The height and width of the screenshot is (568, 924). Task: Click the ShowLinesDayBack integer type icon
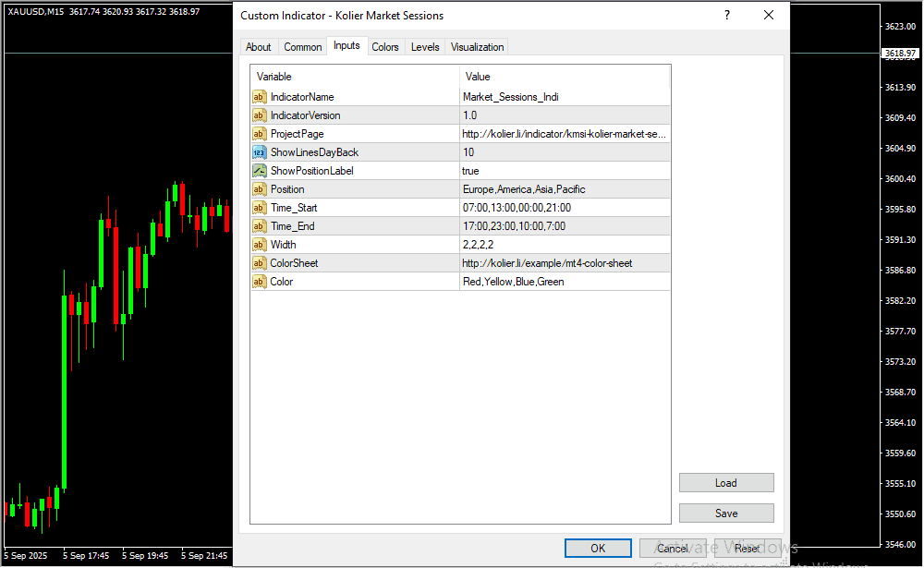point(259,152)
